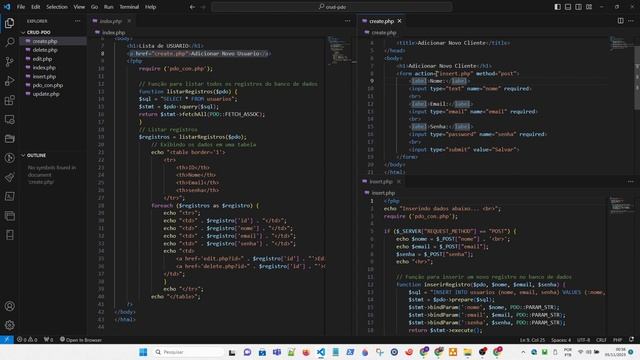
Task: Open the Terminal menu
Action: pyautogui.click(x=129, y=7)
